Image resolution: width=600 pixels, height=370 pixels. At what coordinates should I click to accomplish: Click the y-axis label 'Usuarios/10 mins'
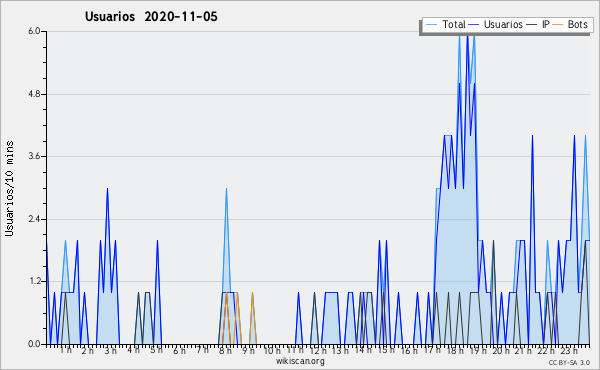(9, 189)
